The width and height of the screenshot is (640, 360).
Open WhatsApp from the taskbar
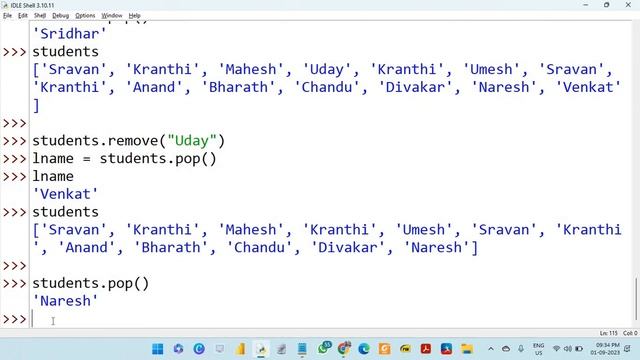coord(324,348)
